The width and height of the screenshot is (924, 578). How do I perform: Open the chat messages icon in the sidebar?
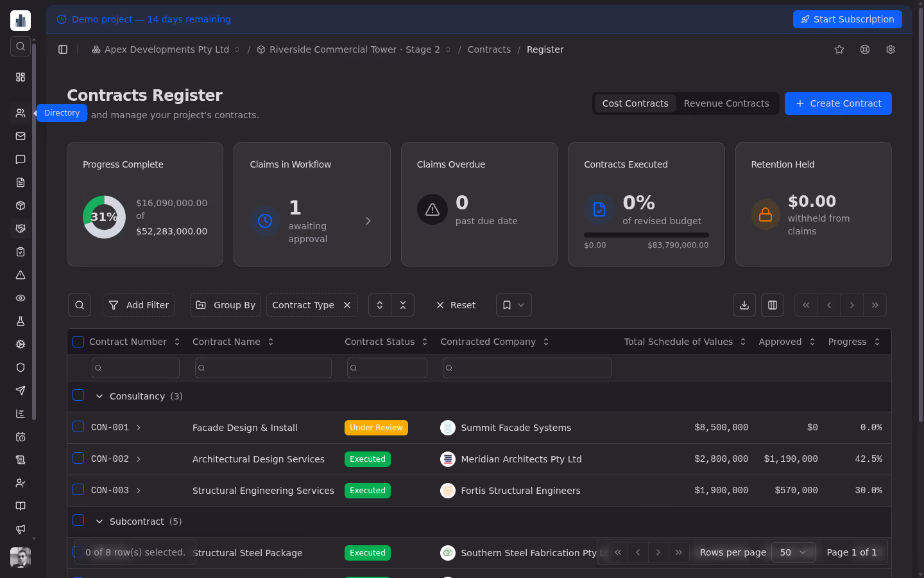(20, 159)
